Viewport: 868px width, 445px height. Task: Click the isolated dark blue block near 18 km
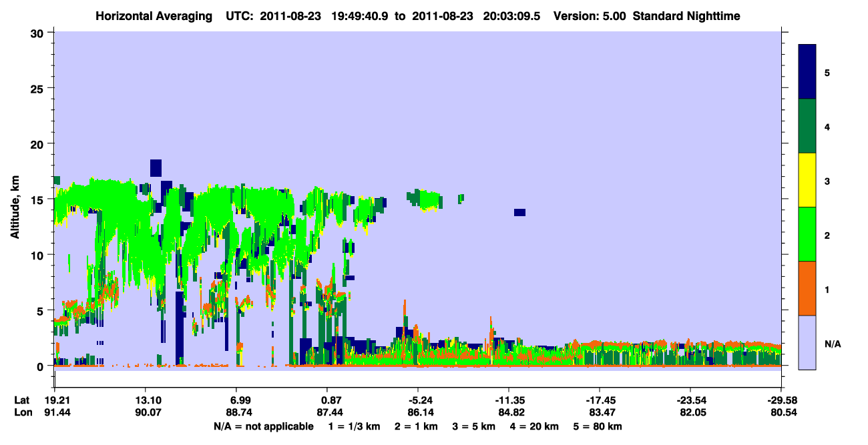(x=156, y=168)
